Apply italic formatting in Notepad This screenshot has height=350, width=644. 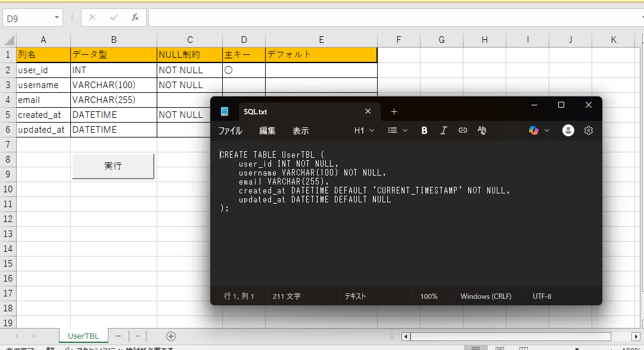[443, 130]
